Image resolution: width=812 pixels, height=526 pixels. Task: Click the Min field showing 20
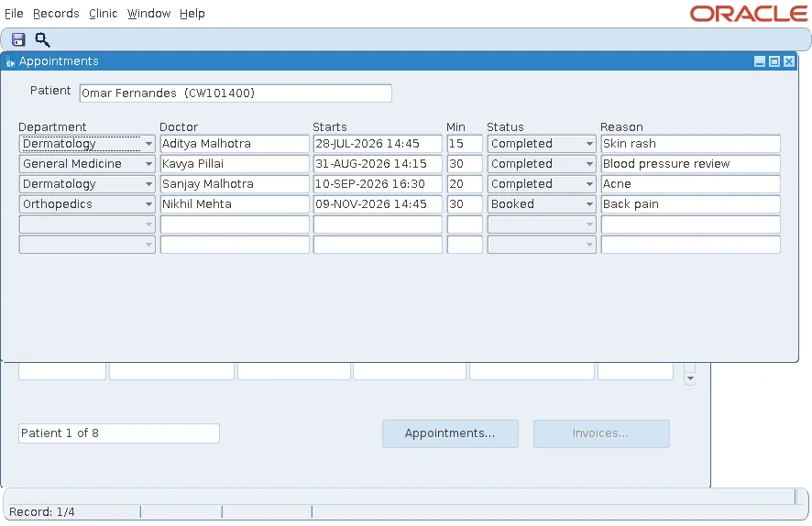pyautogui.click(x=465, y=184)
